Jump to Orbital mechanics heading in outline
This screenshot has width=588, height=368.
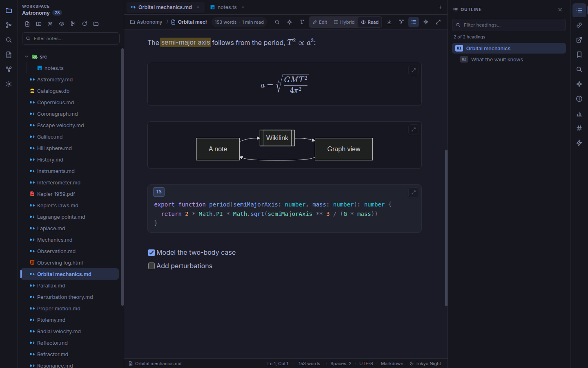tap(509, 48)
